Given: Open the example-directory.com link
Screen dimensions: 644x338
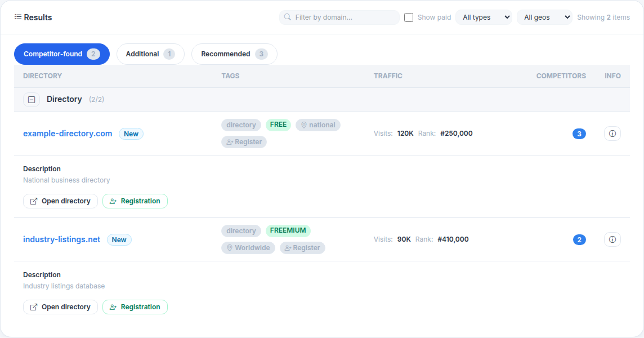Looking at the screenshot, I should [68, 134].
